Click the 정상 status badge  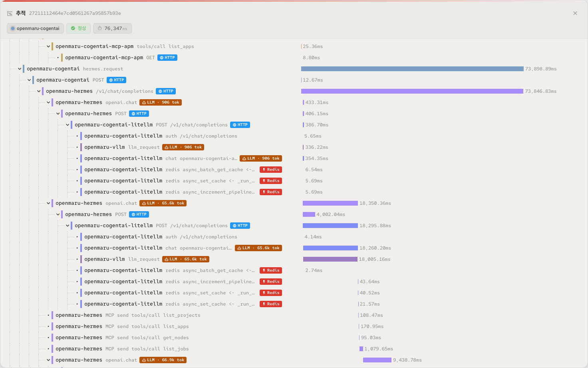click(x=78, y=28)
